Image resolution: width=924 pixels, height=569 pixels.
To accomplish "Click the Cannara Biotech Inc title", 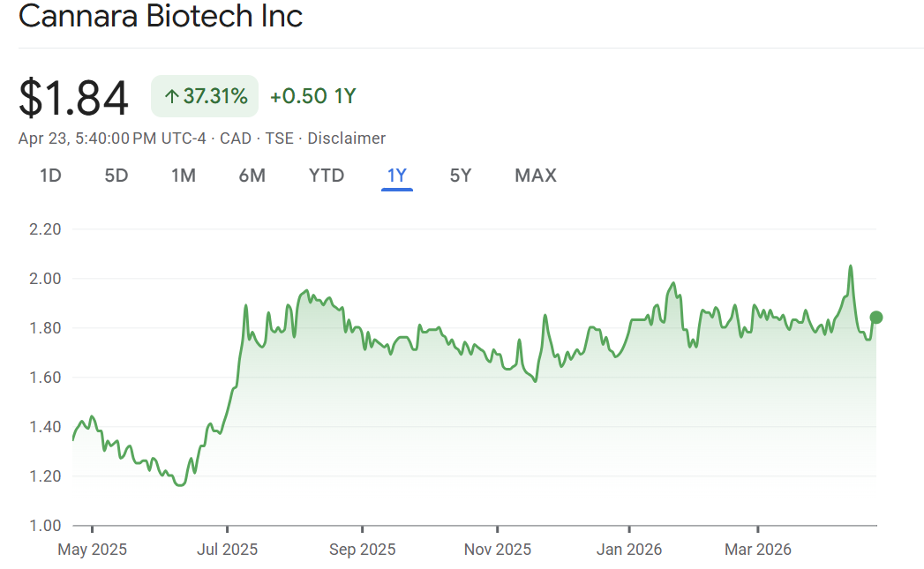I will tap(161, 16).
